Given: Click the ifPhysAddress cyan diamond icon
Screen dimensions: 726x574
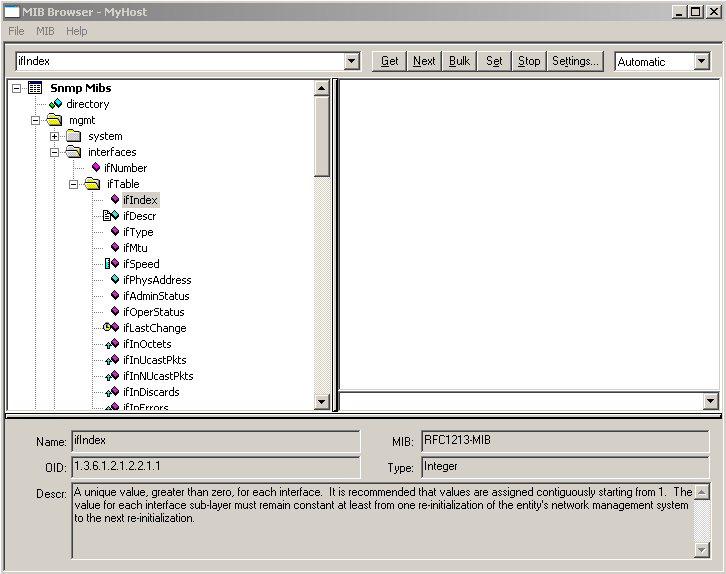Looking at the screenshot, I should [x=115, y=279].
